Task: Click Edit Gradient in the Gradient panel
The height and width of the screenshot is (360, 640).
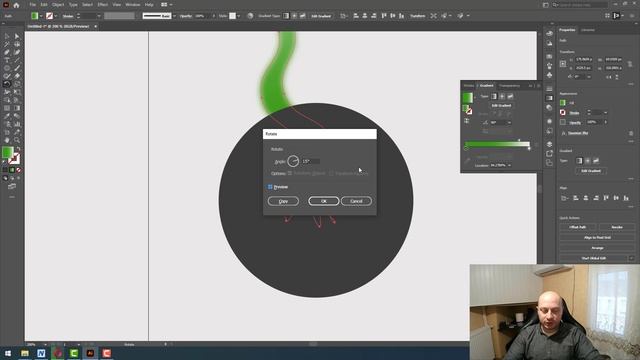Action: tap(501, 105)
